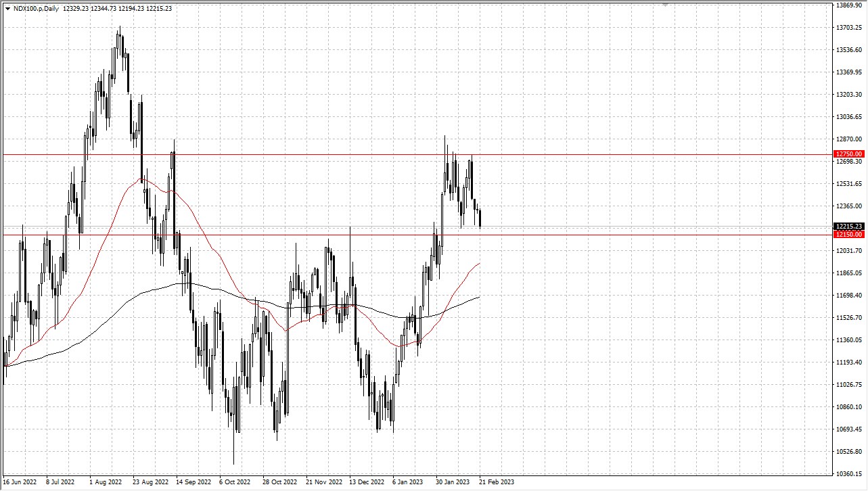Click the 10360.15 label on price axis
Viewport: 868px width, 491px height.
pyautogui.click(x=848, y=474)
